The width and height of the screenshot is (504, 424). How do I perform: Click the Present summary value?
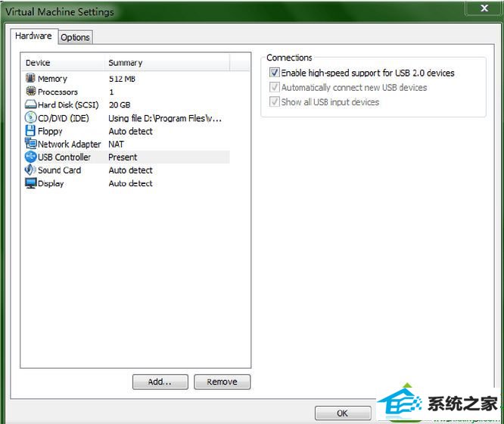[123, 157]
